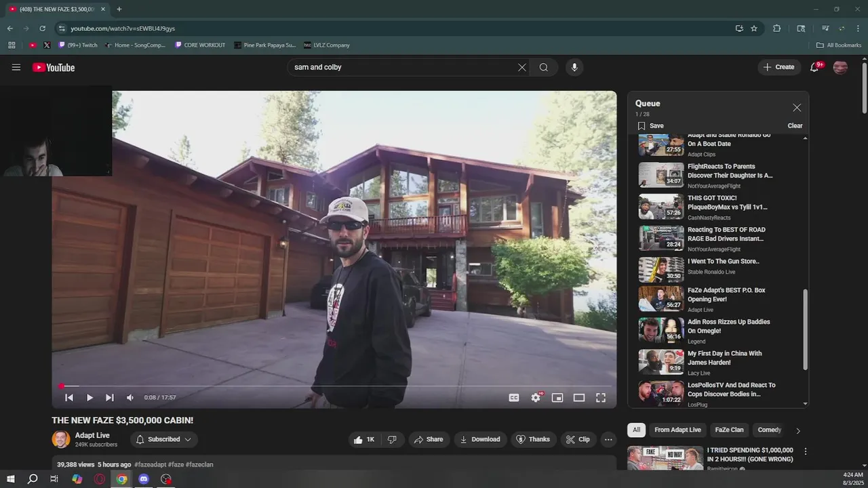
Task: Play the video
Action: click(90, 398)
